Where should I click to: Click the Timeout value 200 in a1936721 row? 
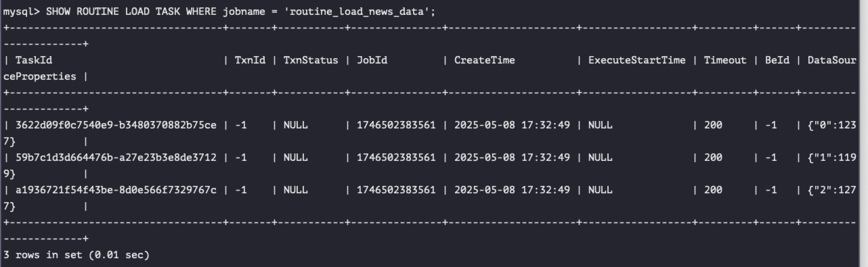coord(713,191)
